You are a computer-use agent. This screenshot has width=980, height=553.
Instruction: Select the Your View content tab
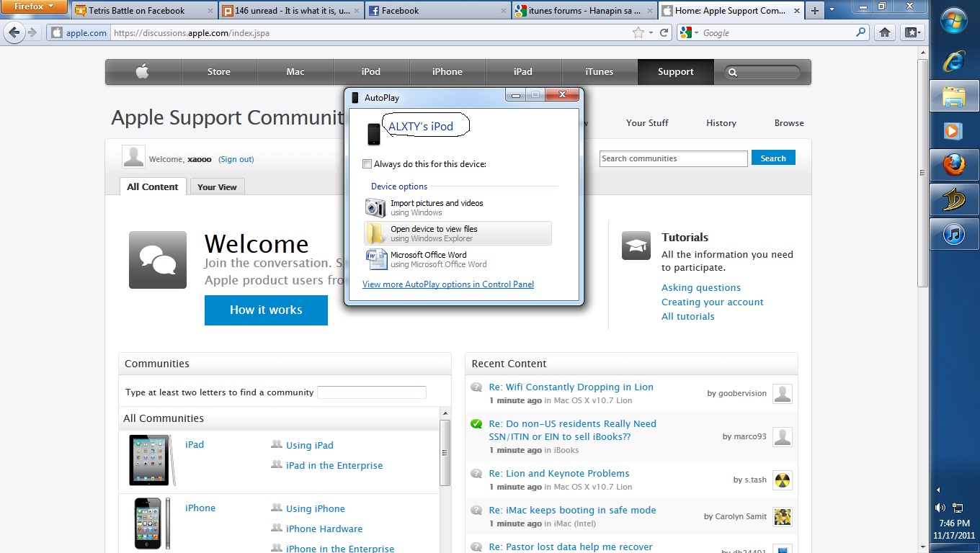217,187
